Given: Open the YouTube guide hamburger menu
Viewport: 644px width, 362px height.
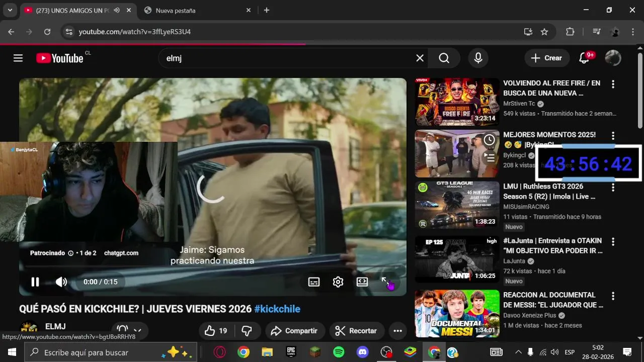Looking at the screenshot, I should coord(18,58).
